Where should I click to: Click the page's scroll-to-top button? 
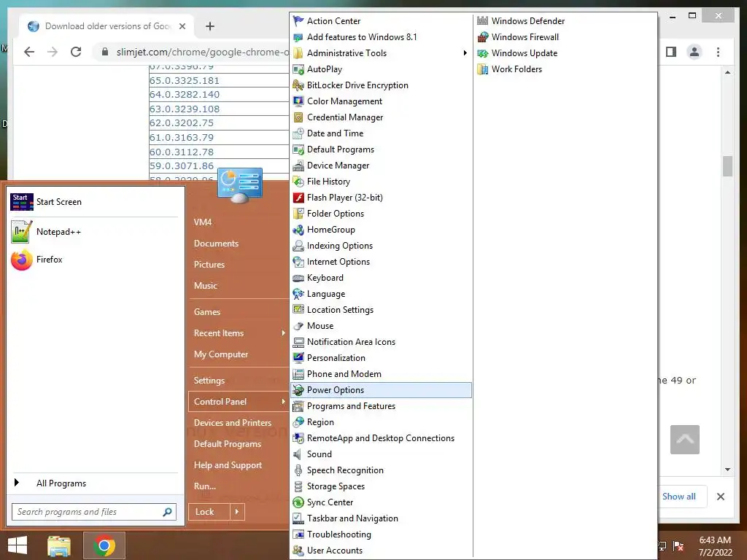click(x=684, y=440)
